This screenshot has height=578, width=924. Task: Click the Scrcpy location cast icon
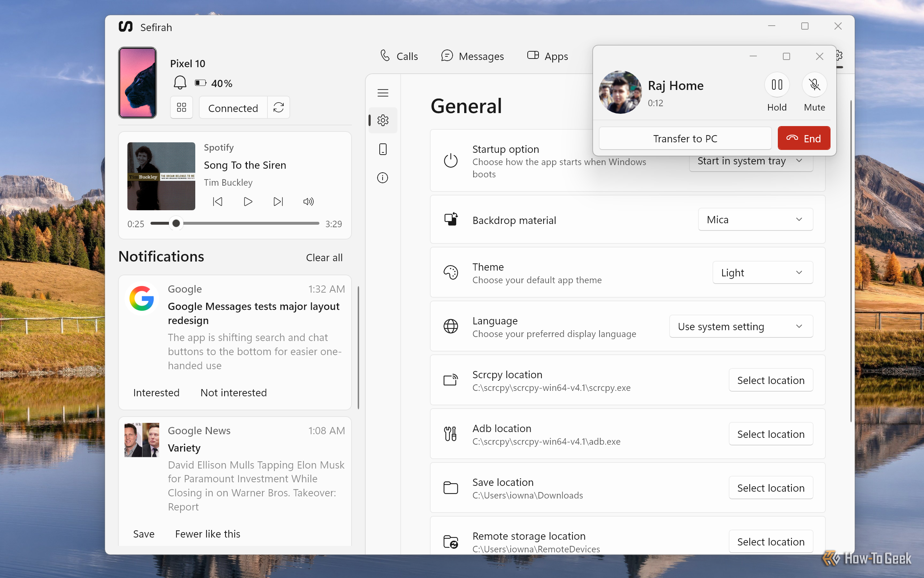pyautogui.click(x=451, y=380)
